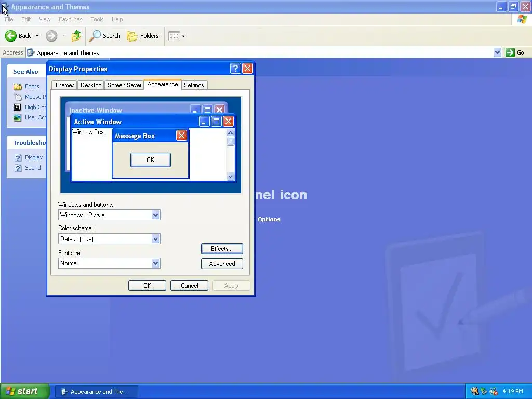Click the Advanced button
This screenshot has width=532, height=399.
pyautogui.click(x=222, y=264)
